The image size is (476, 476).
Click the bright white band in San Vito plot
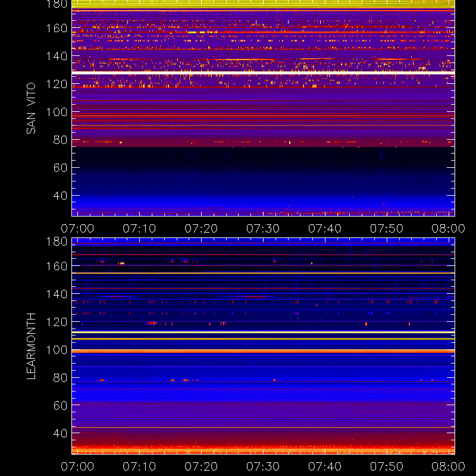(263, 73)
